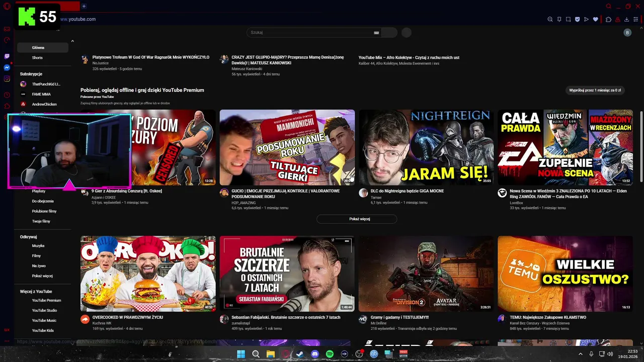This screenshot has height=362, width=644.
Task: Open the Easy setup menu icon
Action: click(636, 19)
